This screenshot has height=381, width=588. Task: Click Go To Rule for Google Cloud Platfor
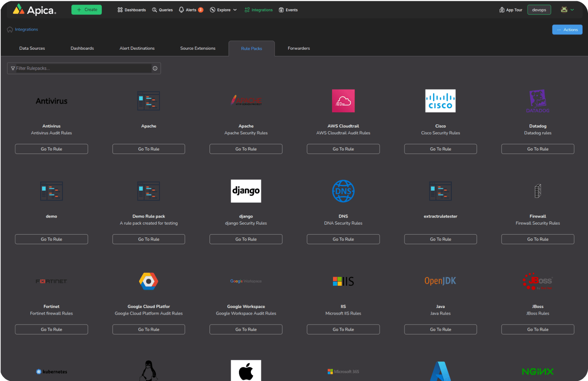[149, 329]
